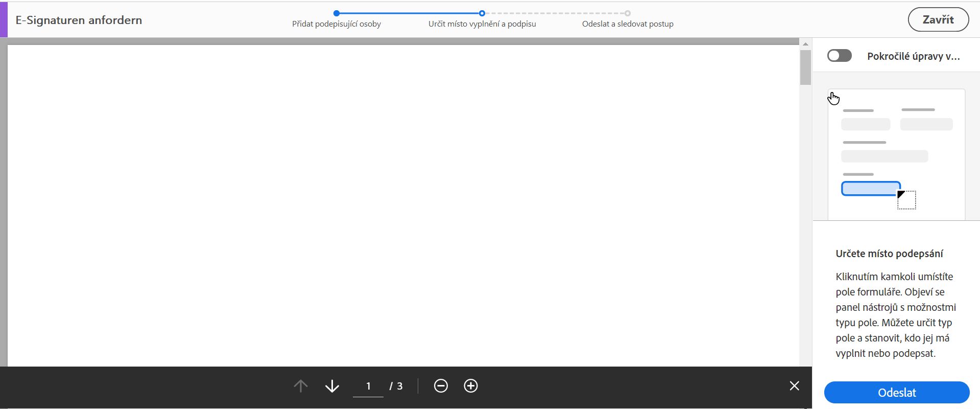Zoom in with the plus icon
The image size is (980, 409).
coord(471,386)
